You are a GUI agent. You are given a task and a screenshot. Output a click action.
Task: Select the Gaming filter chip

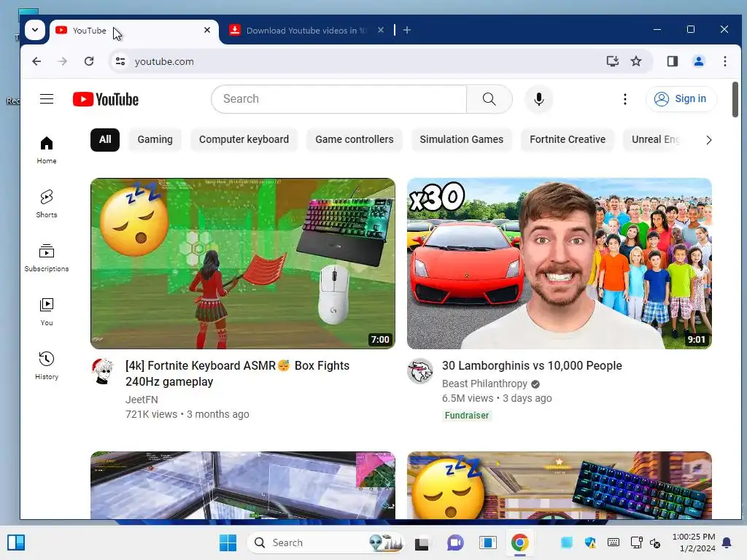pos(155,139)
